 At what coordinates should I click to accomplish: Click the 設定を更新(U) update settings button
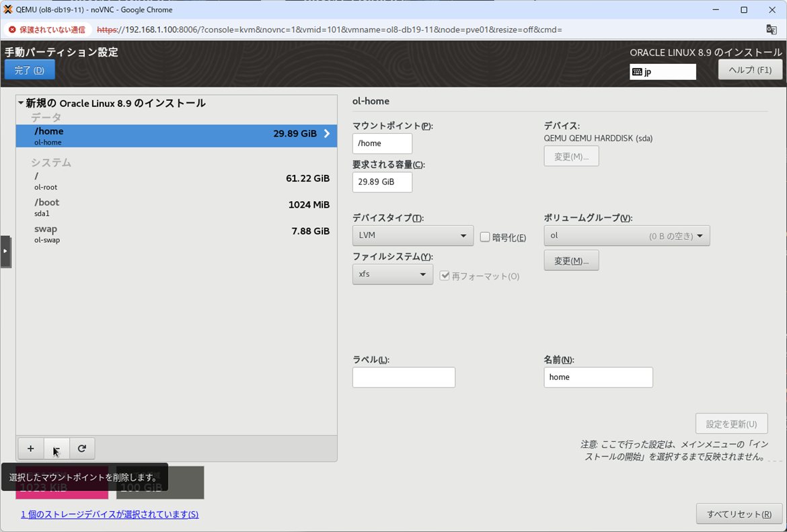[731, 424]
